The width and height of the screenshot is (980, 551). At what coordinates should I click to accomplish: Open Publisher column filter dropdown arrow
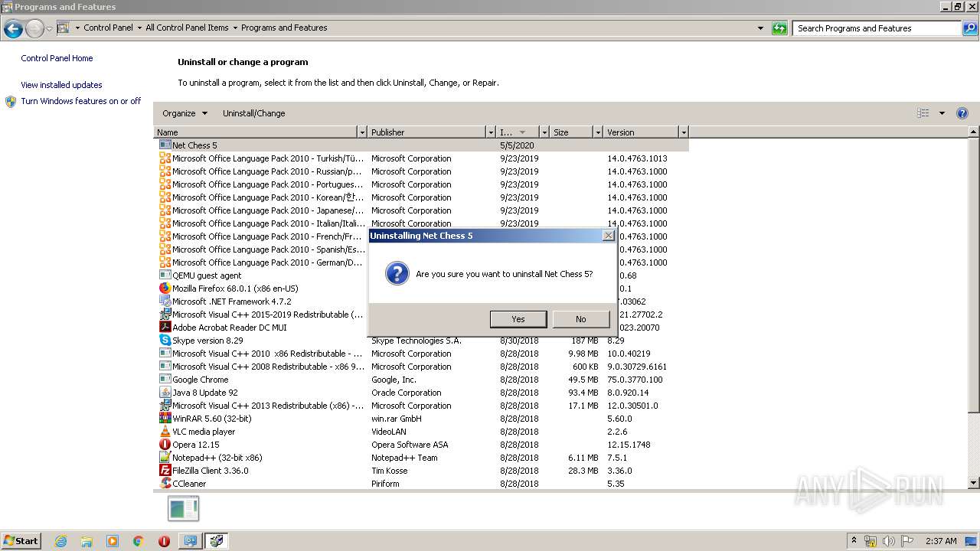coord(491,132)
